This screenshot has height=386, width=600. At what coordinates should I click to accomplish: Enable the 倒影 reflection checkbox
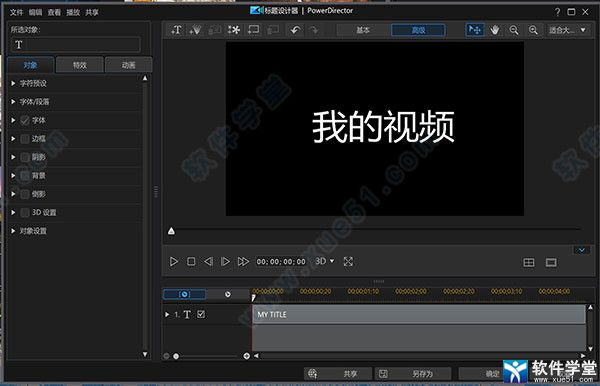25,194
